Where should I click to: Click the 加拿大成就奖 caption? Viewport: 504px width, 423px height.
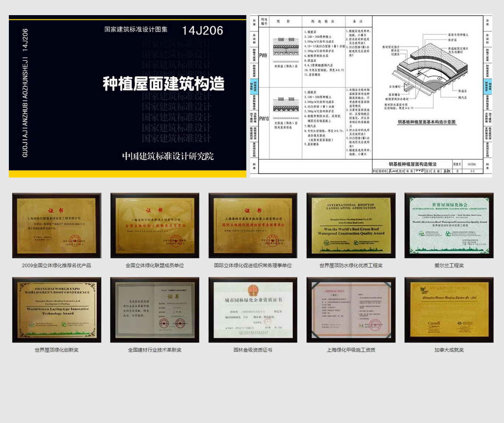tap(449, 350)
